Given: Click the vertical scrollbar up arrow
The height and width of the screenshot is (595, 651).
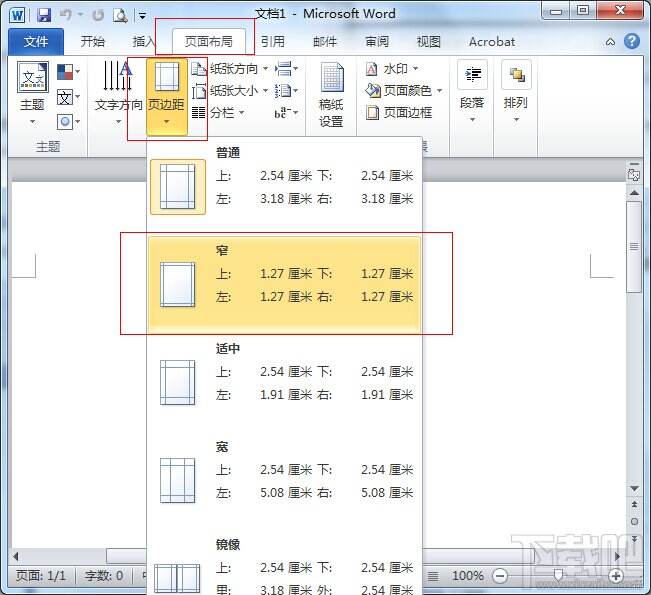Looking at the screenshot, I should coord(634,193).
